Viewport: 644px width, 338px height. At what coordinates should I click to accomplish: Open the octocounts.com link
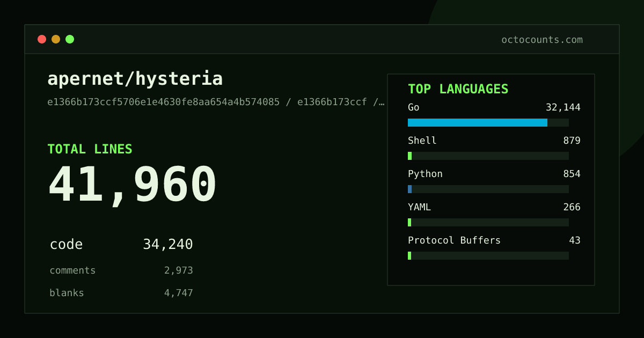[x=542, y=40]
